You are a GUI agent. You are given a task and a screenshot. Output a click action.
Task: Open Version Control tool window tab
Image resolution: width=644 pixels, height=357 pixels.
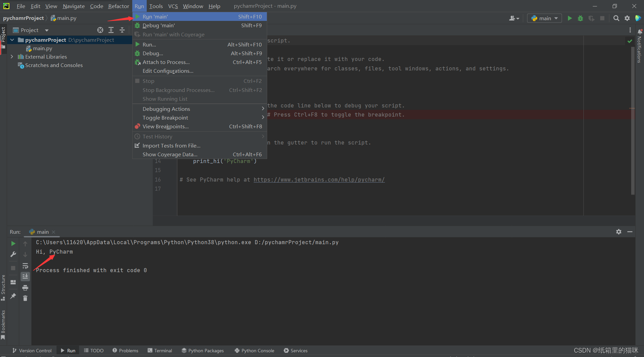click(32, 351)
